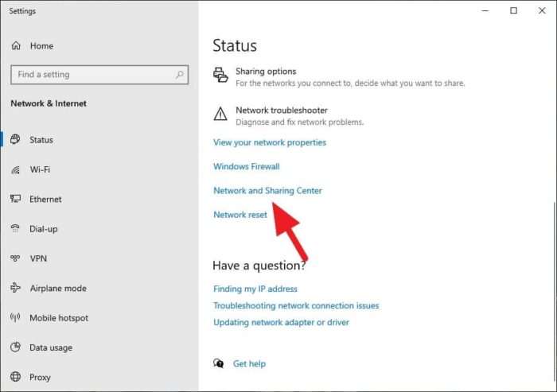Viewport: 557px width, 392px height.
Task: Open Sharing options
Action: coord(339,76)
